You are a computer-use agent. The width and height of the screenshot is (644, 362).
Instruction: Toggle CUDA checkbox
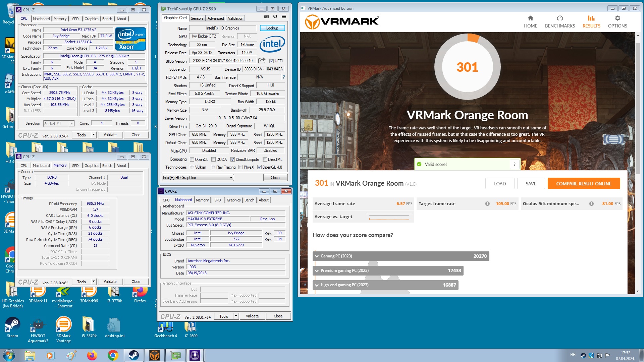(x=213, y=160)
